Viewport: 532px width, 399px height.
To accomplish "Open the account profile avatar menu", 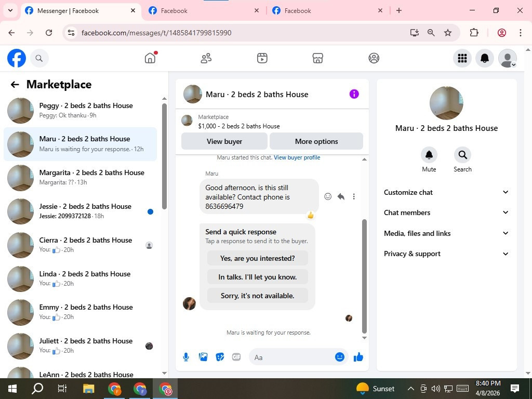I will (507, 58).
